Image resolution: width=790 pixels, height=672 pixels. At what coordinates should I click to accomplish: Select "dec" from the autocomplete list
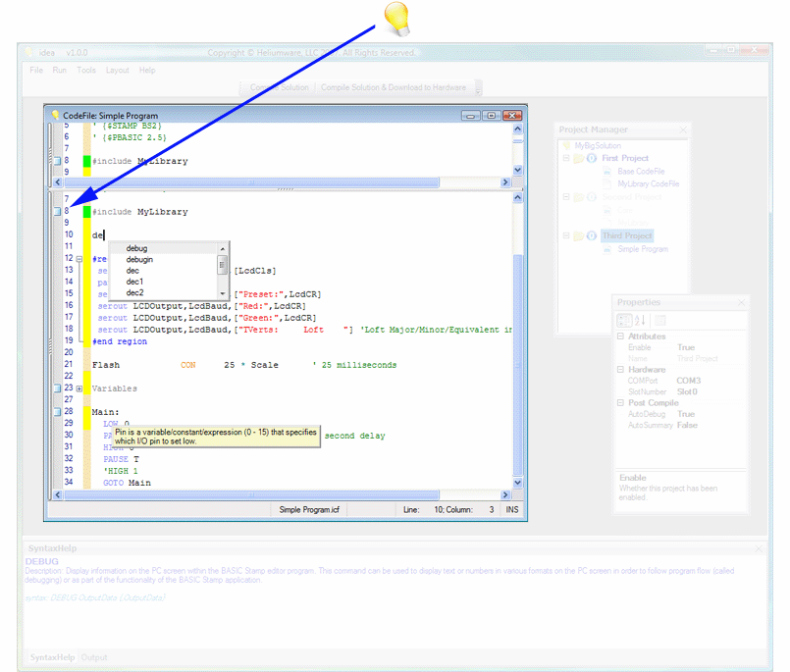tap(134, 270)
